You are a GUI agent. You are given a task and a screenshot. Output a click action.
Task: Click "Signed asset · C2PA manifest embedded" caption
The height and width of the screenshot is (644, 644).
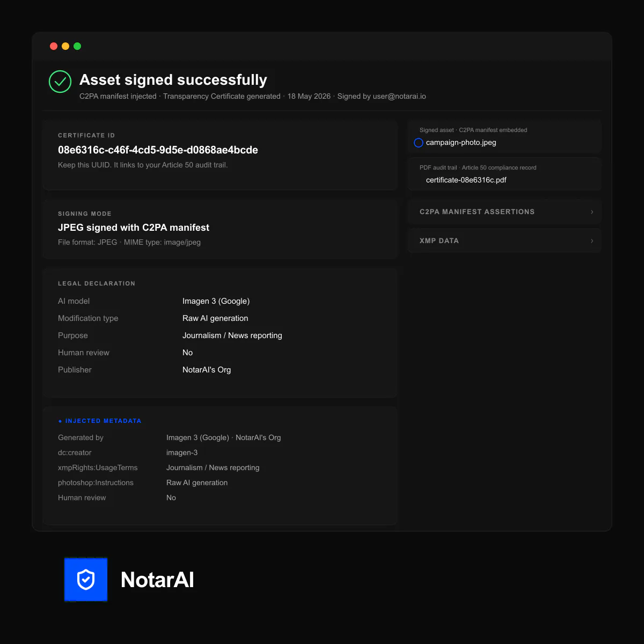pyautogui.click(x=473, y=130)
